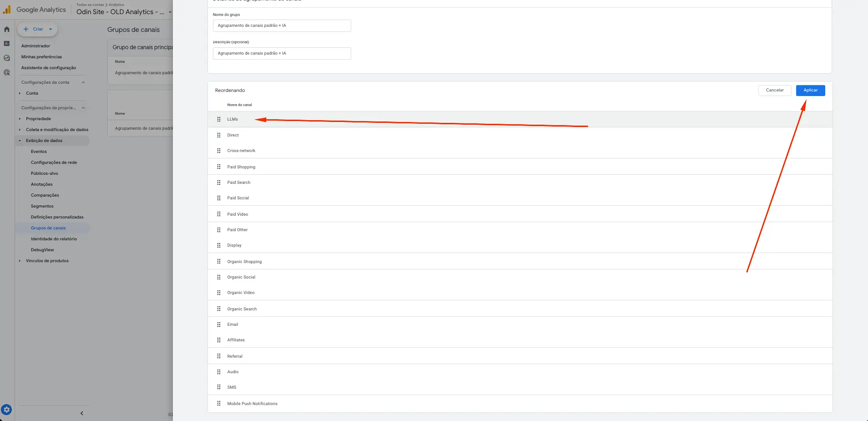Screen dimensions: 868x421
Task: Open Reports icon in left rail
Action: point(7,44)
